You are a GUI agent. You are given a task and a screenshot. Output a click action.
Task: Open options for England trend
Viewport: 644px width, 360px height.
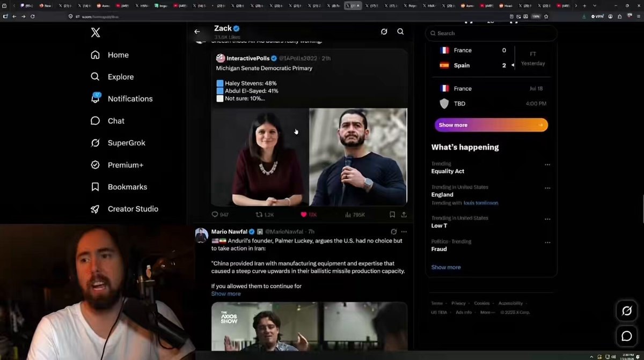[547, 188]
